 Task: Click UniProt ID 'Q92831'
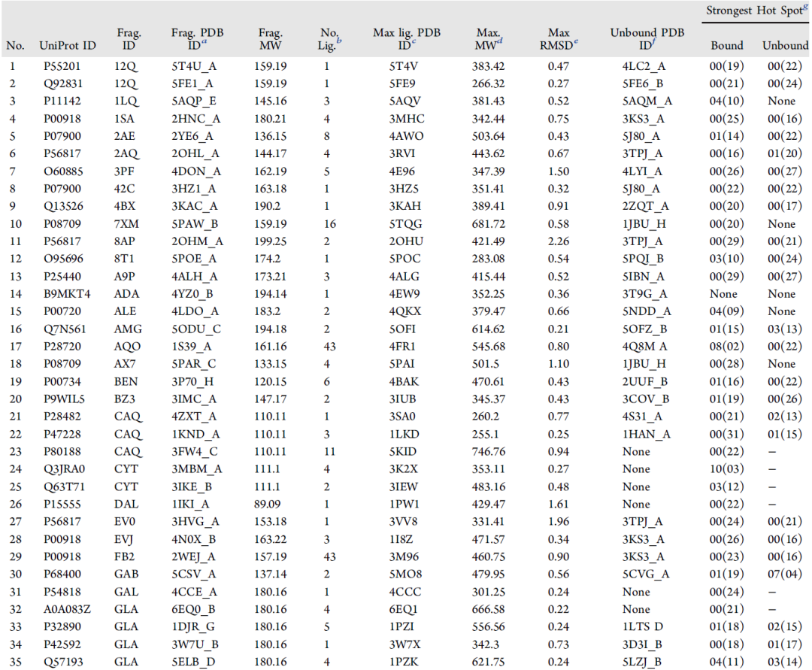[62, 84]
